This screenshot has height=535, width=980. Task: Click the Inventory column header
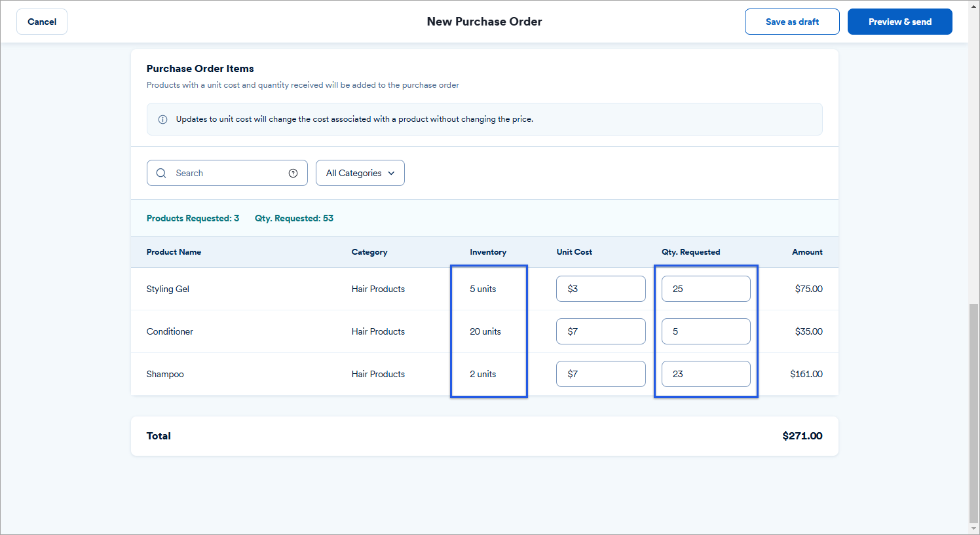coord(488,252)
